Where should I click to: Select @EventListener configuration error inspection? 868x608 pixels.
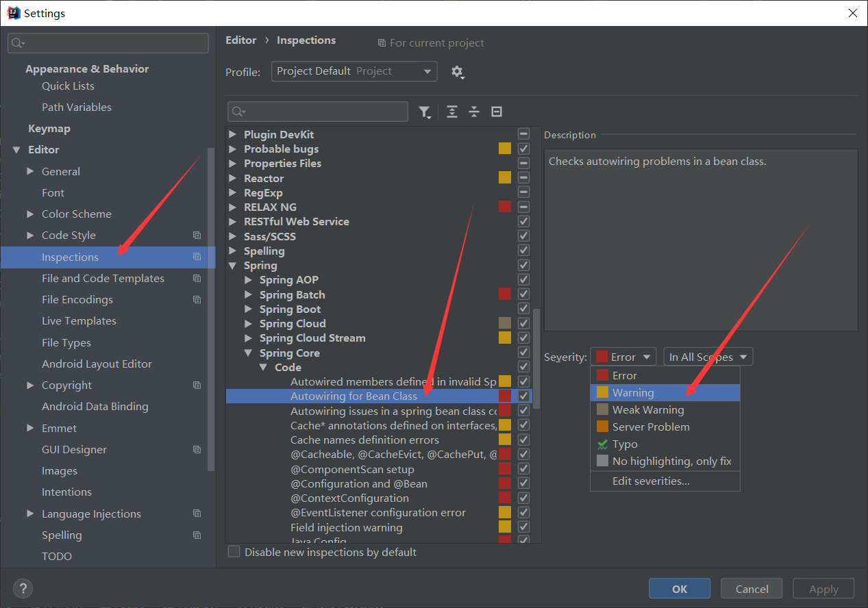pyautogui.click(x=378, y=513)
